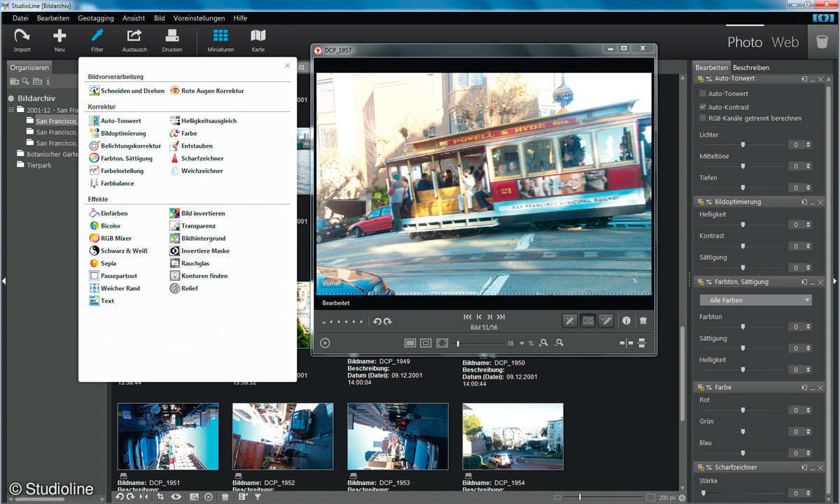Open the Karte map view
The height and width of the screenshot is (504, 840).
tap(258, 41)
